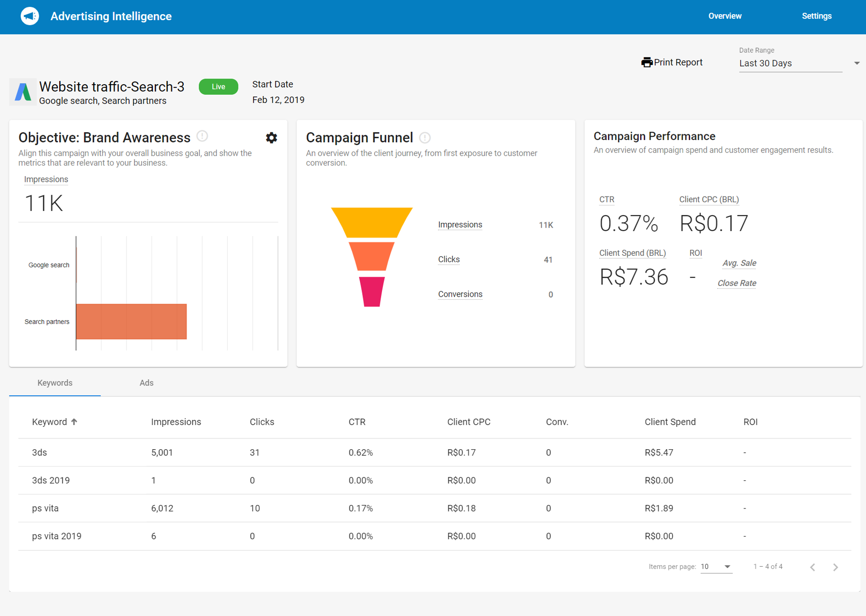
Task: Click the ROI column header
Action: 750,422
